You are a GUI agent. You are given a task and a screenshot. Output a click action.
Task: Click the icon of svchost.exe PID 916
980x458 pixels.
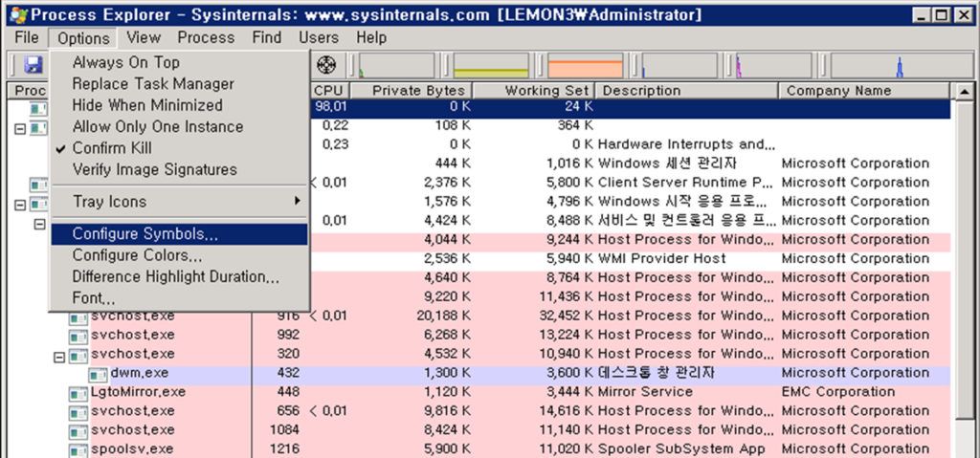(x=78, y=318)
